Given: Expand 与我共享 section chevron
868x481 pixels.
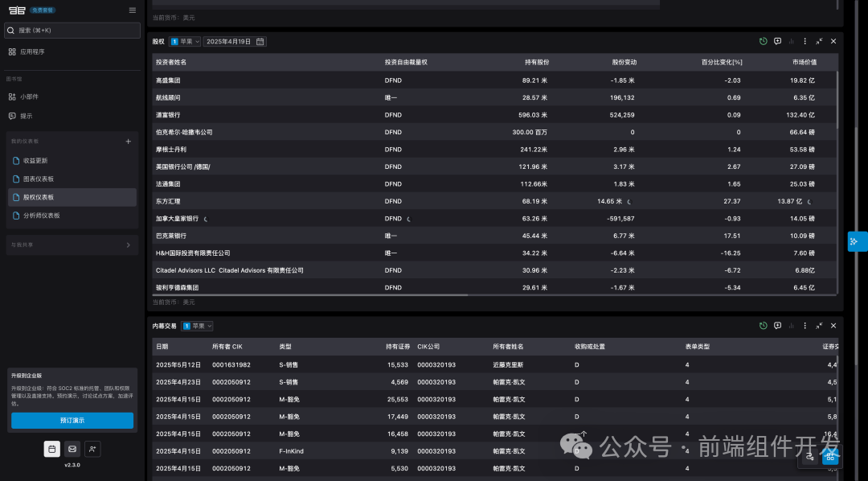Looking at the screenshot, I should pyautogui.click(x=129, y=245).
